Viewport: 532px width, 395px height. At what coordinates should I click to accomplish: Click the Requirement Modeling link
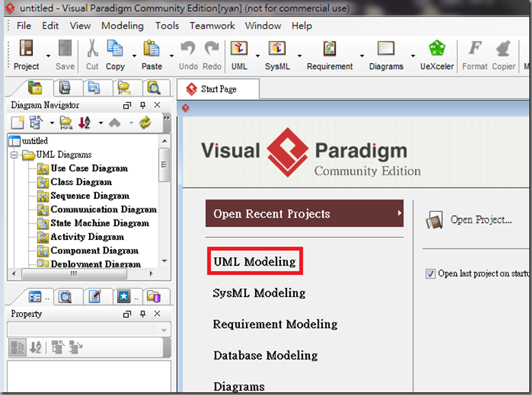pyautogui.click(x=275, y=324)
